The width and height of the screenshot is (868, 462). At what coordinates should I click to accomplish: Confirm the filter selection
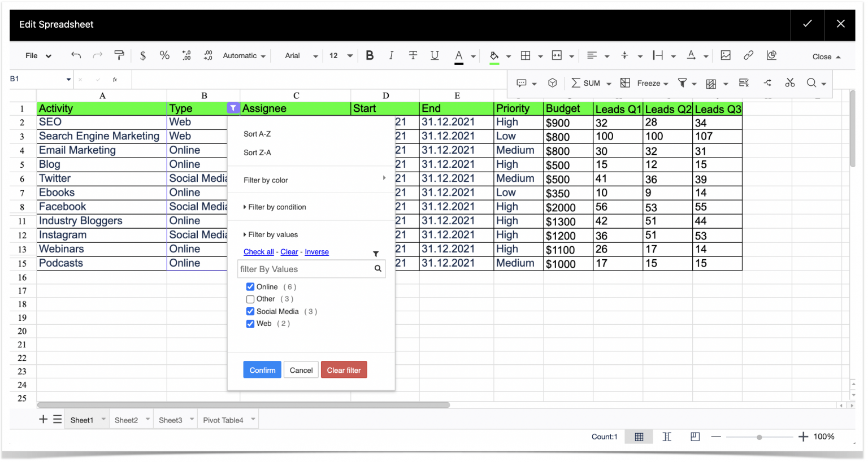[262, 369]
